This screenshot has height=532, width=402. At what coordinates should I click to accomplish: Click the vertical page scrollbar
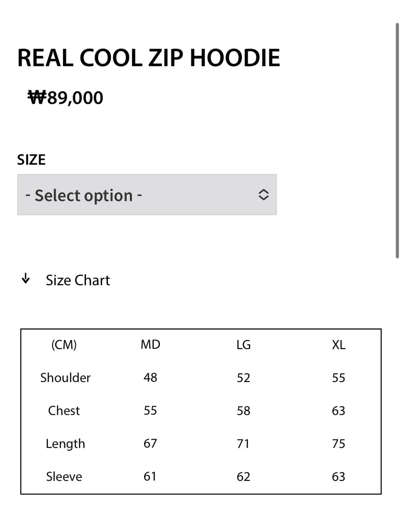coord(397,140)
